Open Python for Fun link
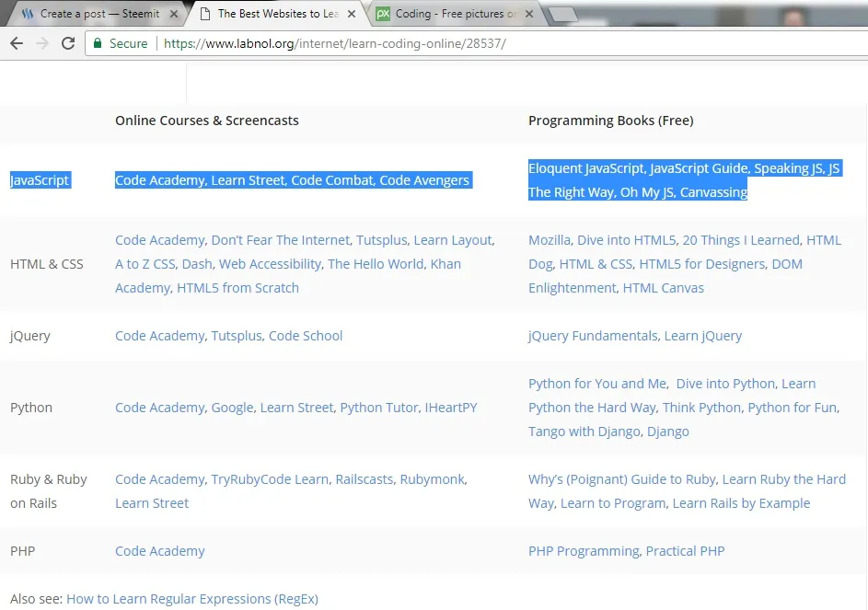 pos(793,408)
